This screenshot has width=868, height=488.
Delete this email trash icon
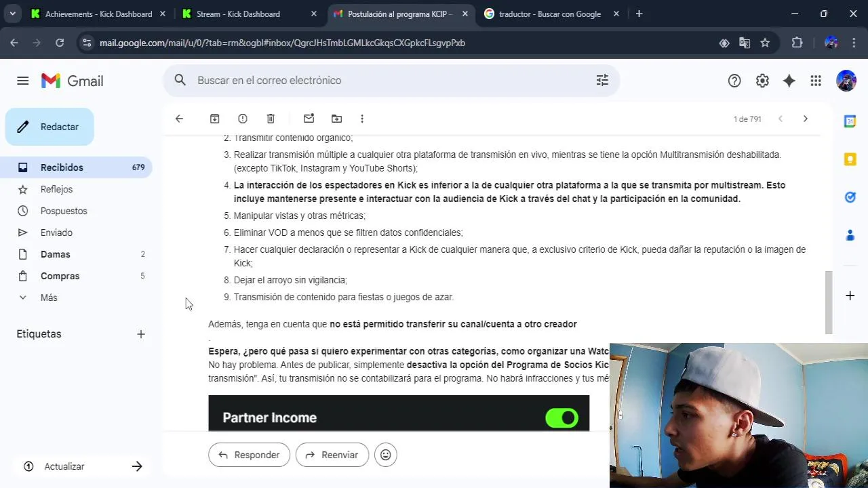click(271, 119)
